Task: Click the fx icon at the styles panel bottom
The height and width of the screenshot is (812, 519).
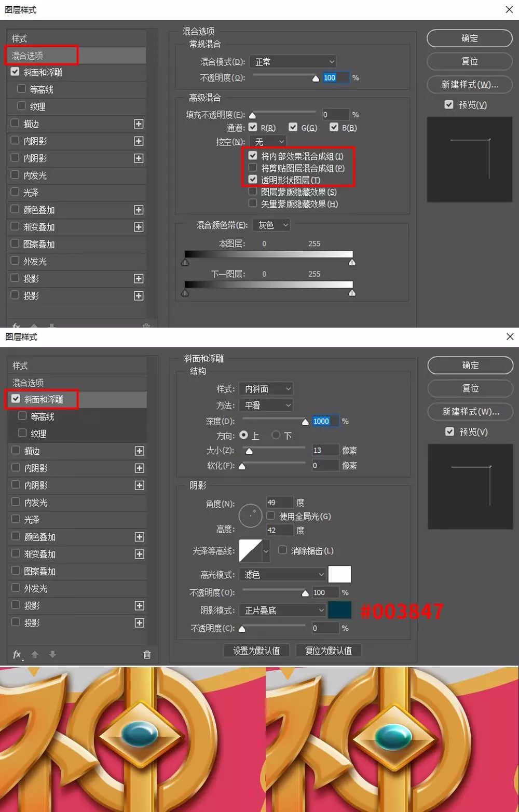Action: 17,654
